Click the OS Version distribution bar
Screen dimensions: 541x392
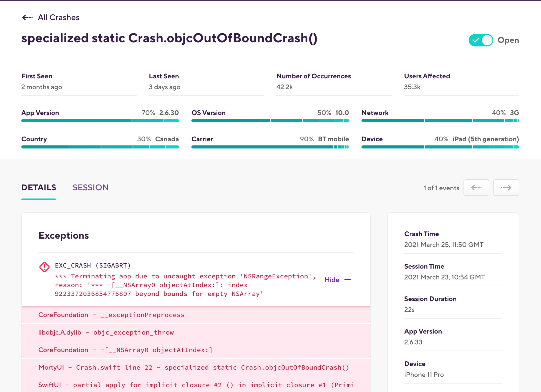[x=270, y=121]
